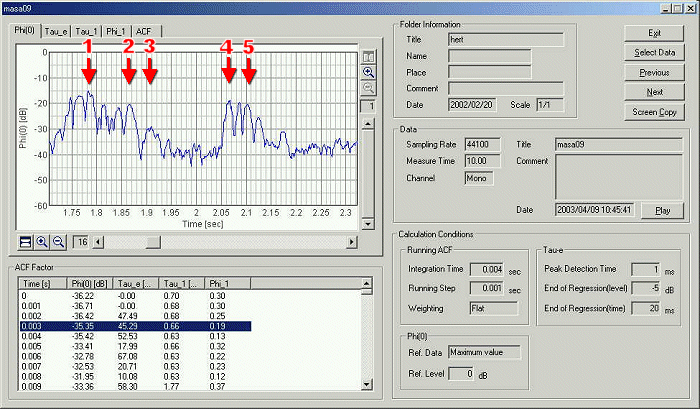The image size is (700, 409).
Task: Click the graph's vertical scrollbar down arrow
Action: pos(368,223)
